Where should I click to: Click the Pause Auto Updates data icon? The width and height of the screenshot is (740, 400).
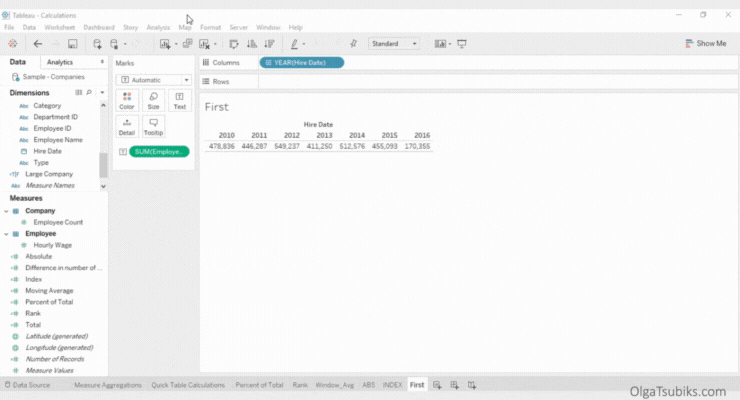tap(114, 44)
